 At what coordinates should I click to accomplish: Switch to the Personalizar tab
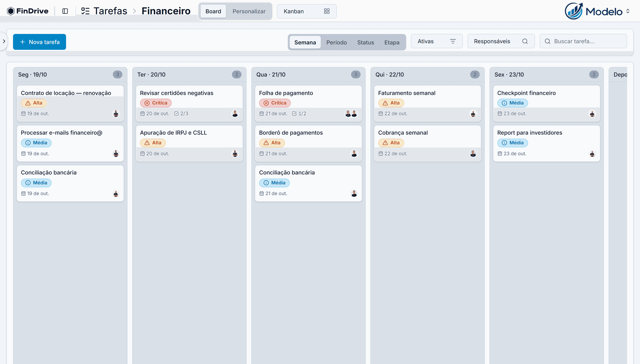click(249, 11)
